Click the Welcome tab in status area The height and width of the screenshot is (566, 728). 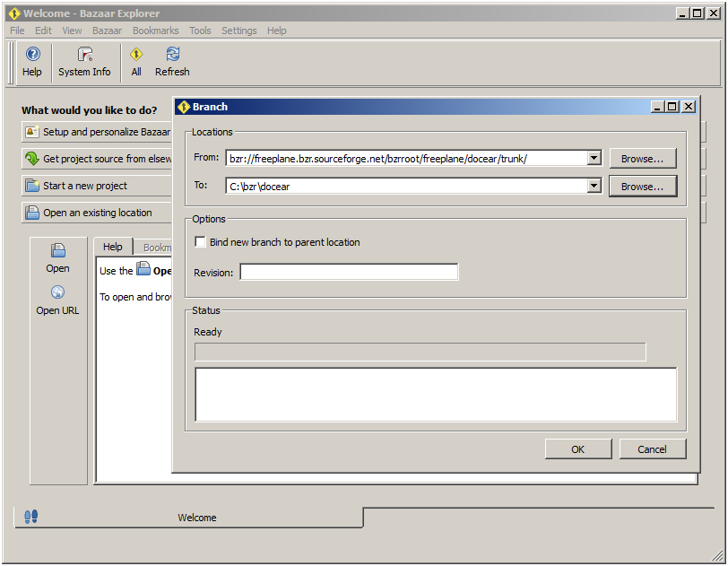click(x=189, y=518)
